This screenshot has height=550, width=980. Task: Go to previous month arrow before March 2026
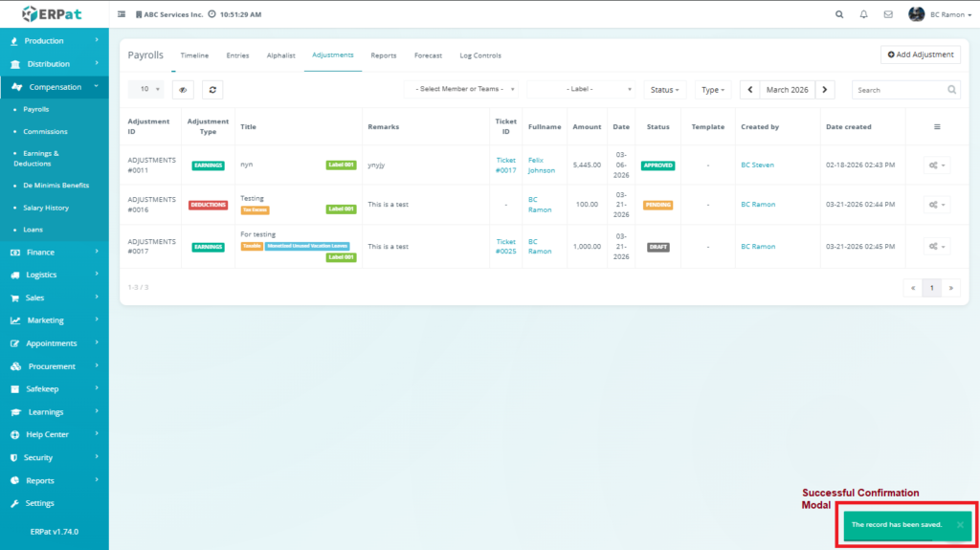pyautogui.click(x=750, y=89)
